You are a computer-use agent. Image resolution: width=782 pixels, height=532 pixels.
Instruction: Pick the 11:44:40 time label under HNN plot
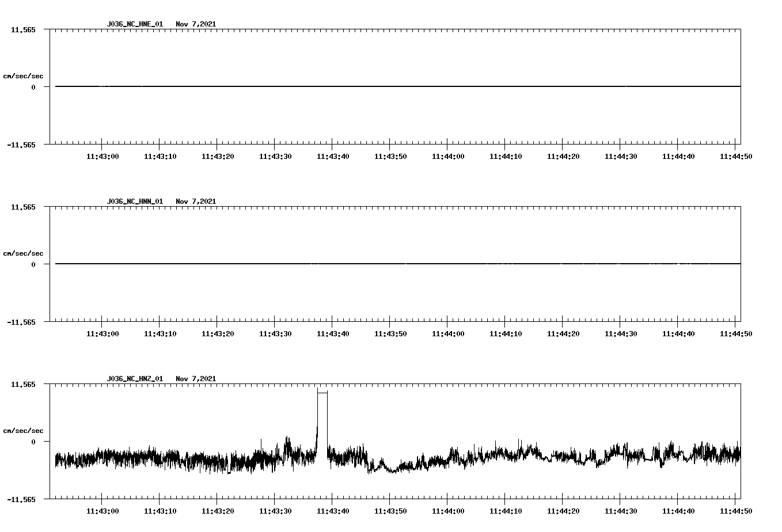point(678,334)
